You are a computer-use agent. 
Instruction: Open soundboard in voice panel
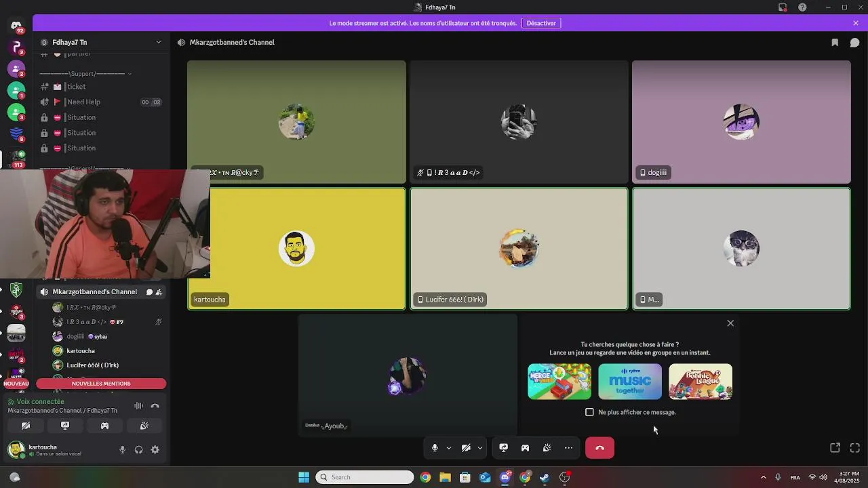pyautogui.click(x=144, y=426)
